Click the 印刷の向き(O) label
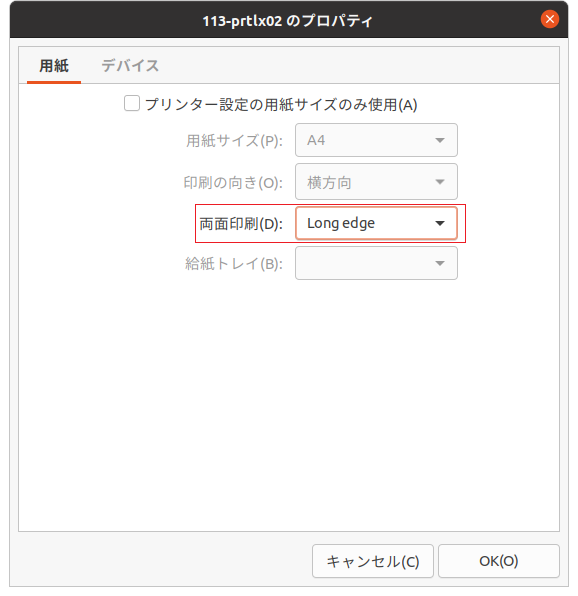Viewport: 578px width, 596px height. pyautogui.click(x=233, y=183)
